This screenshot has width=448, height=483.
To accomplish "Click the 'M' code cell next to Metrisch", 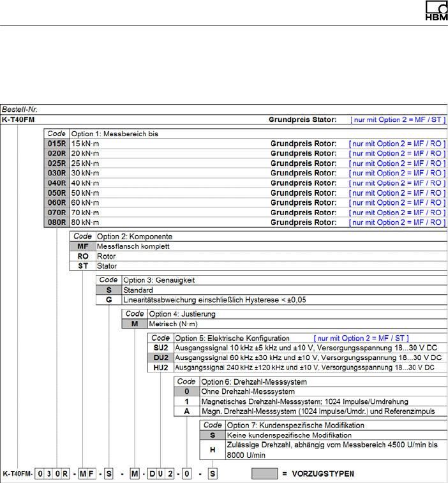I will point(135,324).
